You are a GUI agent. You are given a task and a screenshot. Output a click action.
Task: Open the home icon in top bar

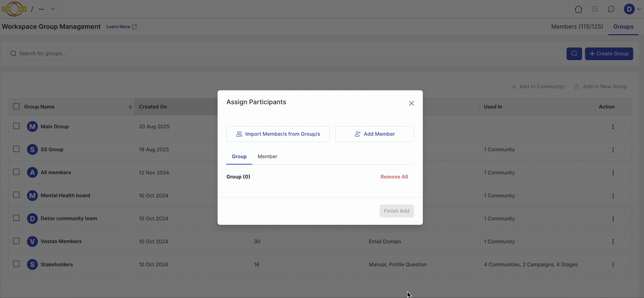click(x=578, y=9)
